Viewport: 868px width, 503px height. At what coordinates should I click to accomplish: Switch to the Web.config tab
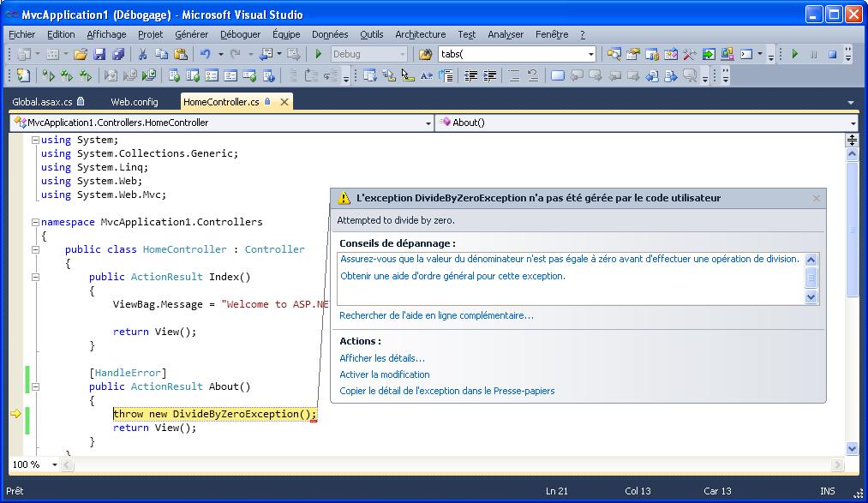pyautogui.click(x=135, y=102)
